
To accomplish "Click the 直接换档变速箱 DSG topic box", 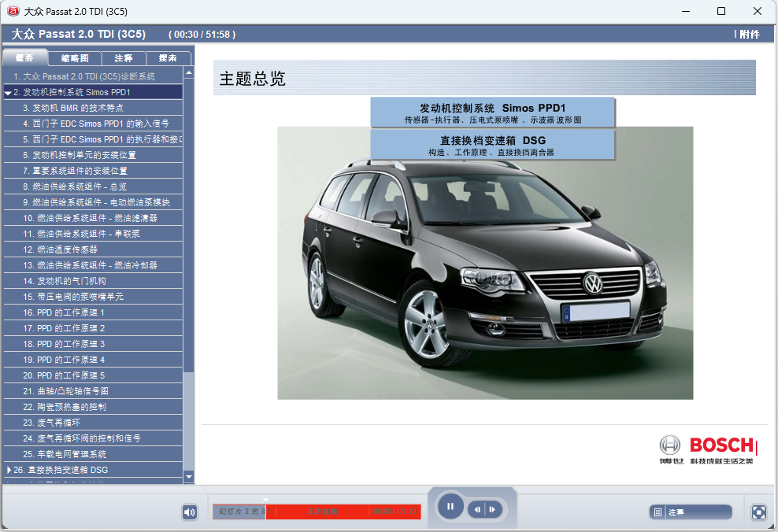I will tap(493, 145).
